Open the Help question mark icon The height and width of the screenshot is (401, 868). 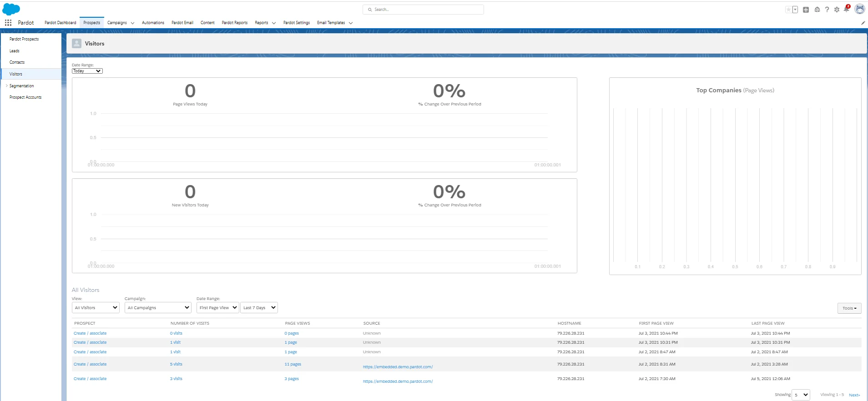pos(827,10)
